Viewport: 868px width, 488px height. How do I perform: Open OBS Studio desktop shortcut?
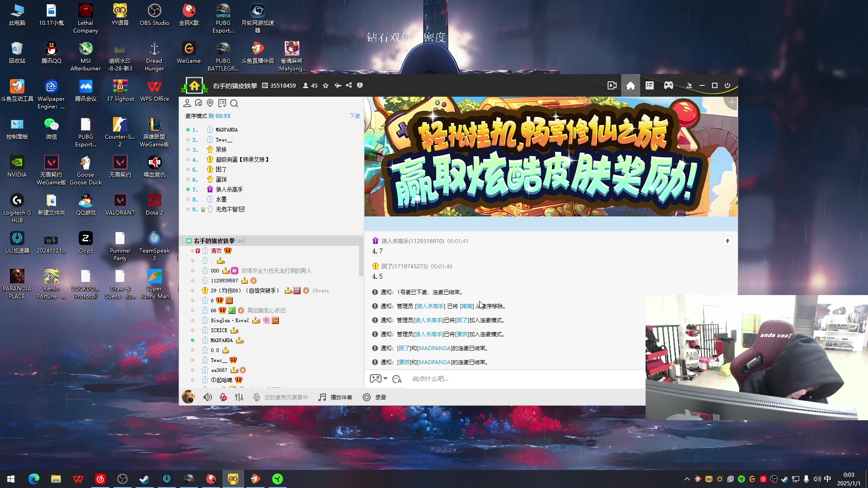tap(154, 15)
